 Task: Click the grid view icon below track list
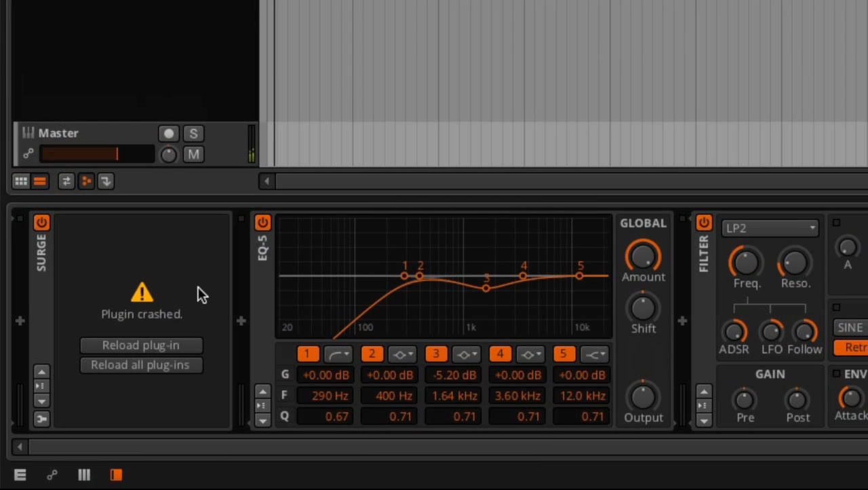(21, 181)
